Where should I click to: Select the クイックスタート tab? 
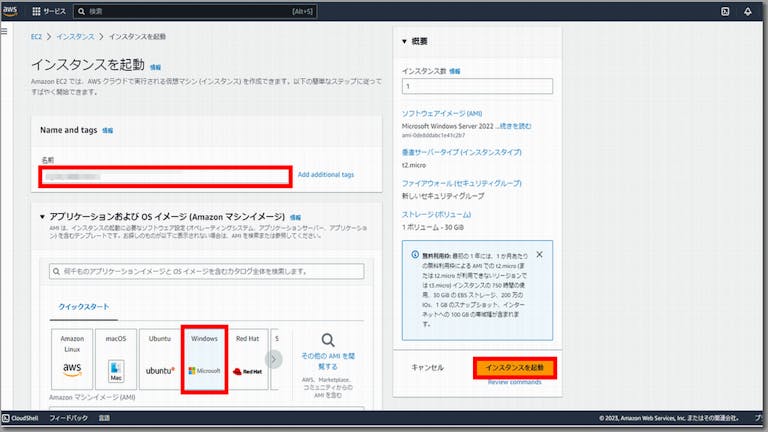84,307
